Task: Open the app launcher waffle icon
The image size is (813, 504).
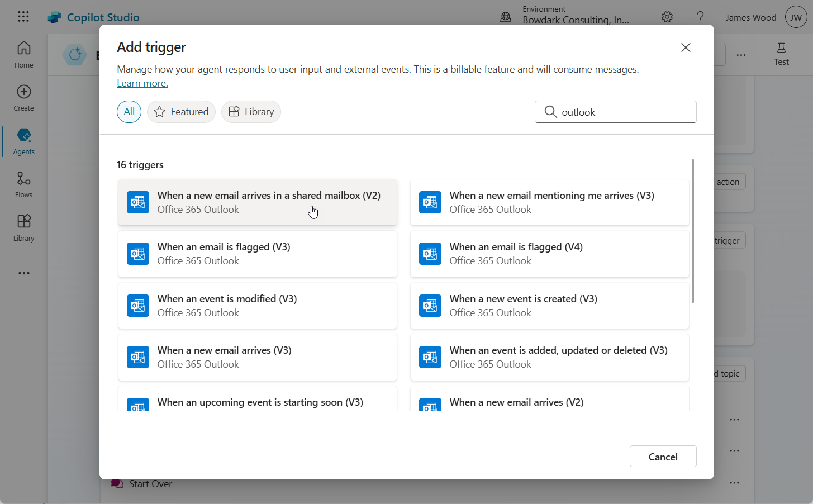Action: [x=23, y=17]
